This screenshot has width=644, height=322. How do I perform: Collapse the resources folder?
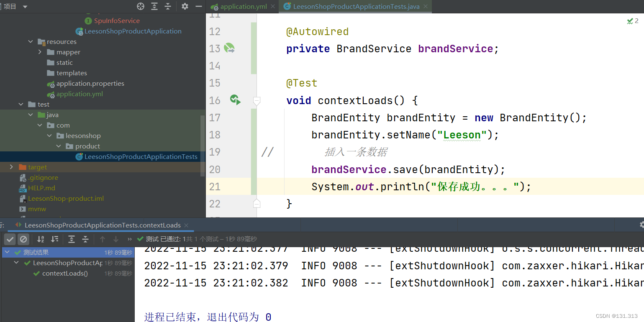[x=30, y=41]
